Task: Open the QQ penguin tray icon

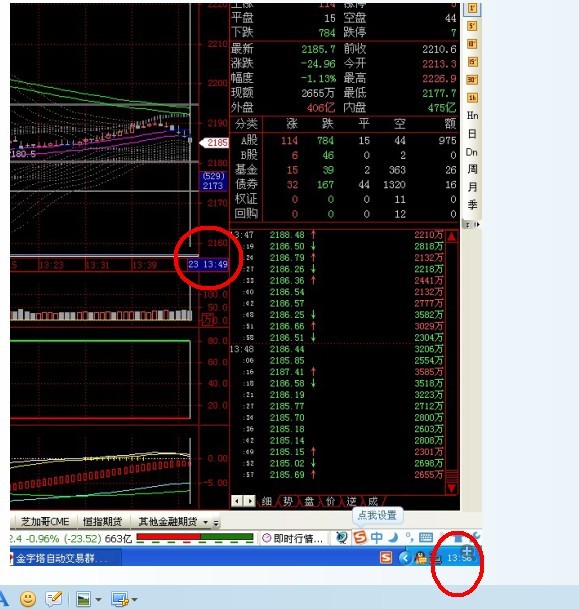Action: click(421, 558)
